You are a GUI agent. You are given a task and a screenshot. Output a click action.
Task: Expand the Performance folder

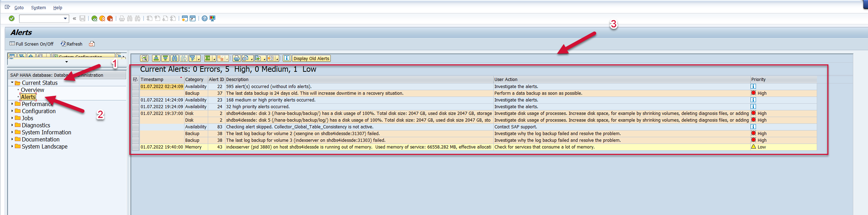tap(12, 104)
